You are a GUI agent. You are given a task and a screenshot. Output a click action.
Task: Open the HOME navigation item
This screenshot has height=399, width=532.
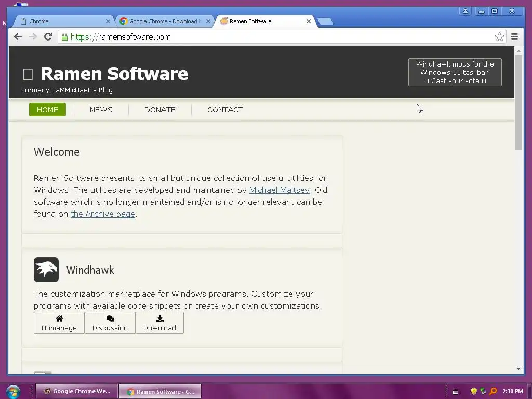pyautogui.click(x=47, y=110)
